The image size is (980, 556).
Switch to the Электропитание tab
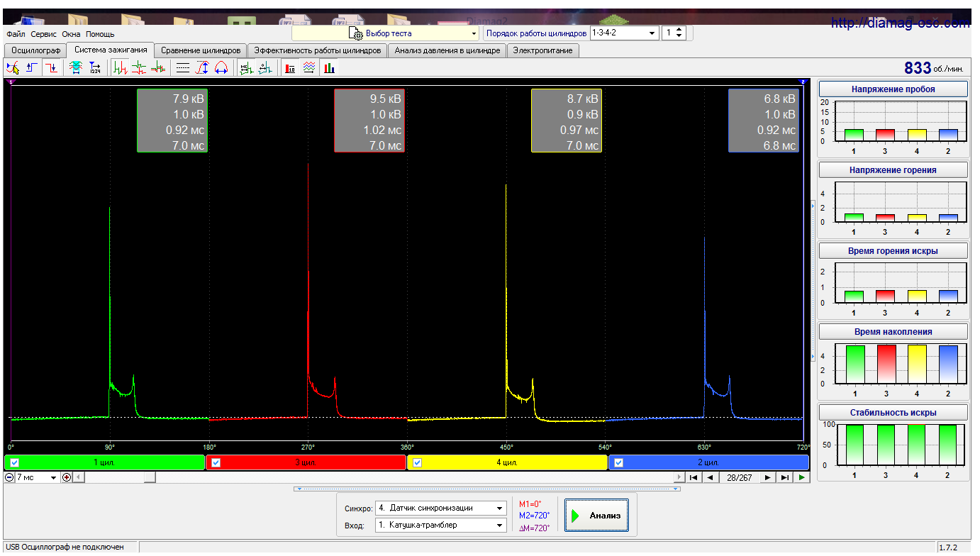click(543, 50)
